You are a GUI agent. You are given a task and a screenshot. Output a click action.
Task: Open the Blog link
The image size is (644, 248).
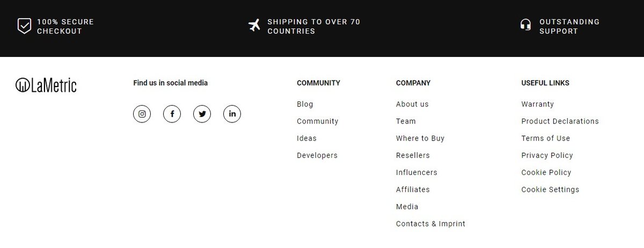(x=305, y=104)
